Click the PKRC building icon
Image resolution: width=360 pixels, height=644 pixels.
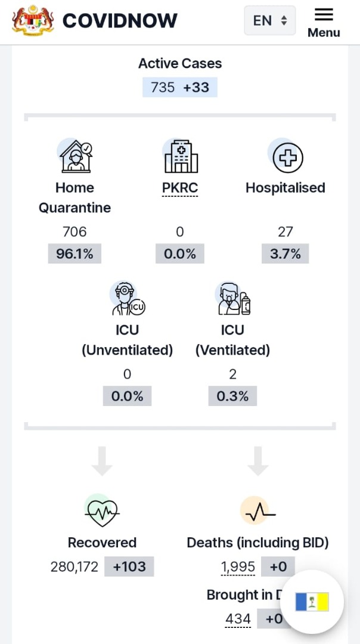pos(180,156)
